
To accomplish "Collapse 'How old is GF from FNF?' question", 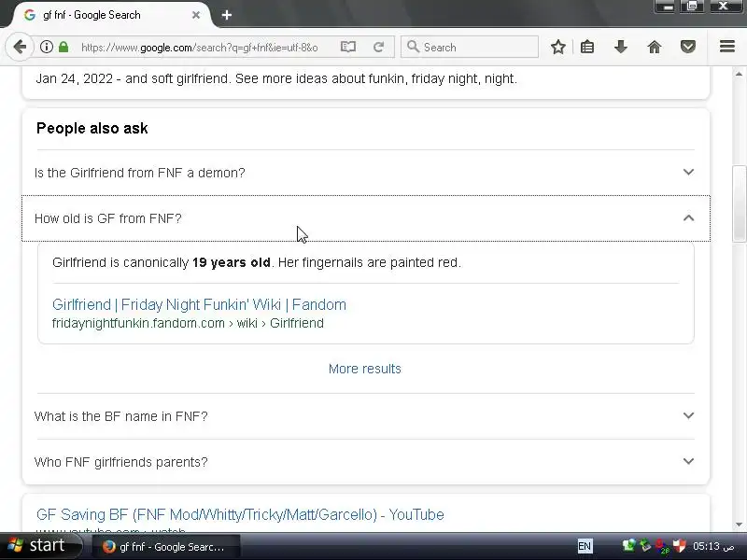I will (365, 218).
